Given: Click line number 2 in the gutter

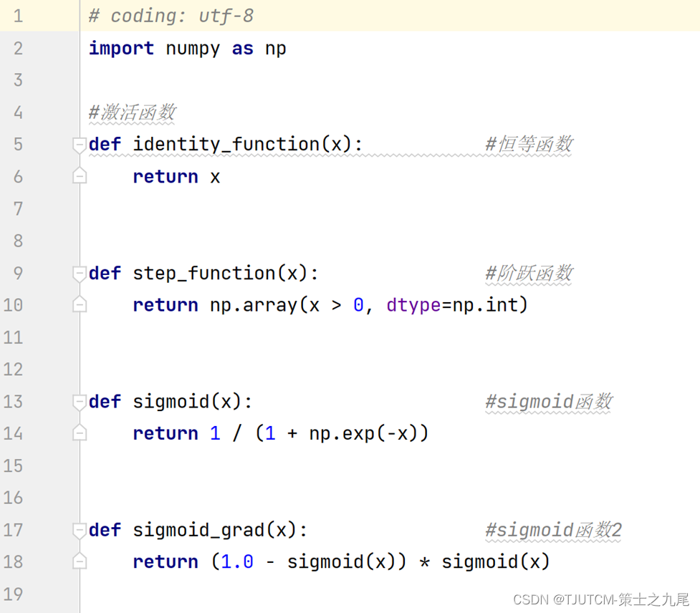Looking at the screenshot, I should 18,48.
